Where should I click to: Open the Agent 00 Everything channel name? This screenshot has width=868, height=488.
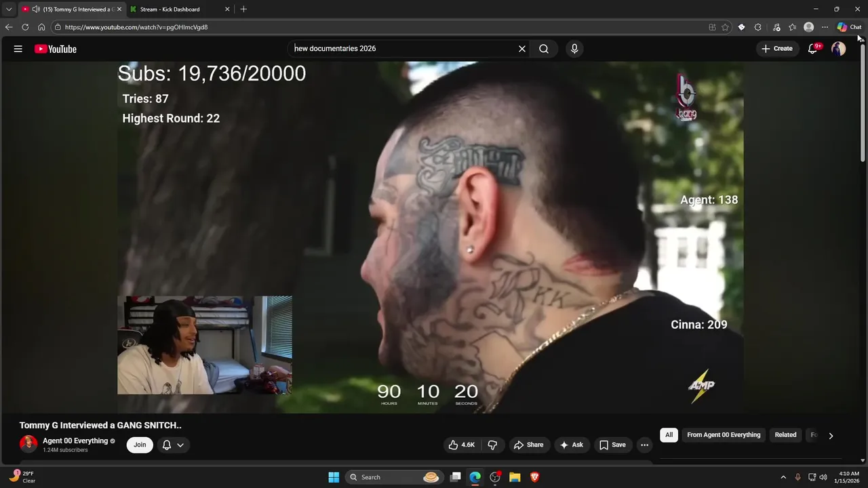(75, 441)
